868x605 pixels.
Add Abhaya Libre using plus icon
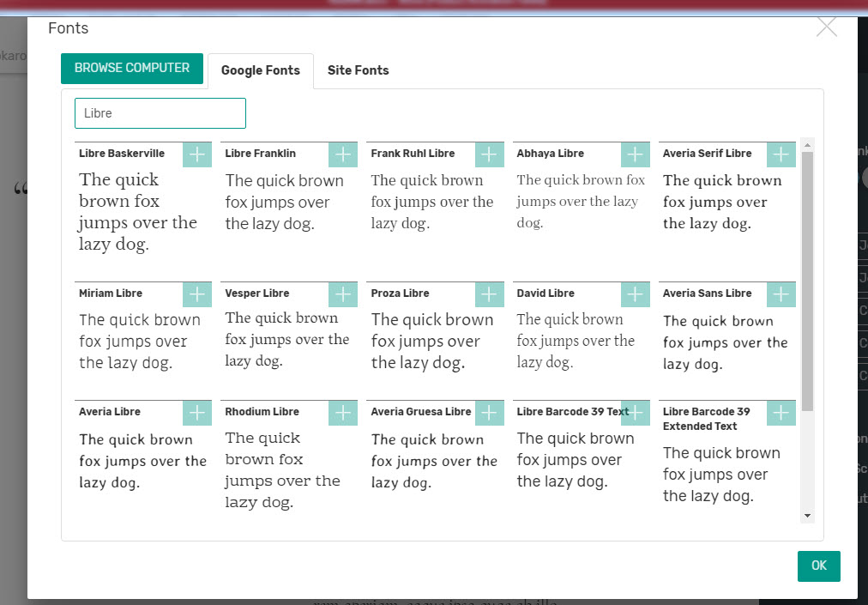click(635, 154)
